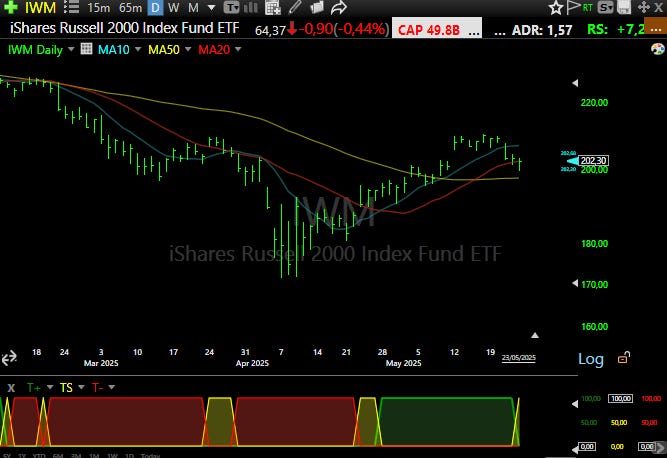667x458 pixels.
Task: Expand the T- dropdown arrow
Action: click(111, 387)
